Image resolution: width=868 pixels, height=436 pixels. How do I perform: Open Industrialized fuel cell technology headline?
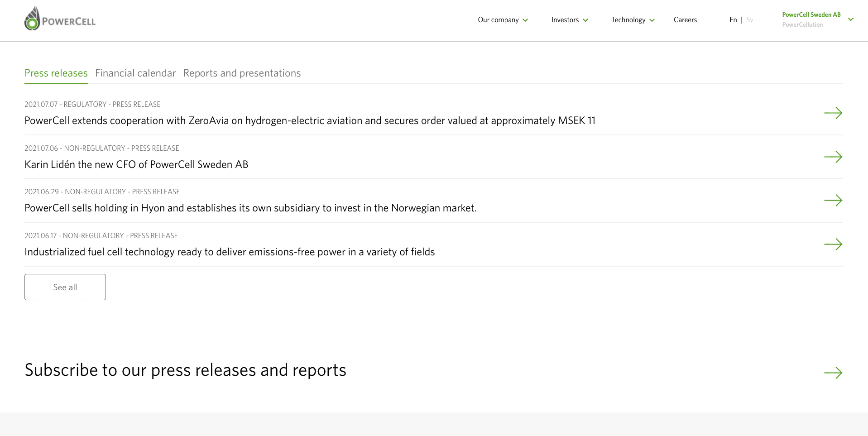pyautogui.click(x=230, y=252)
